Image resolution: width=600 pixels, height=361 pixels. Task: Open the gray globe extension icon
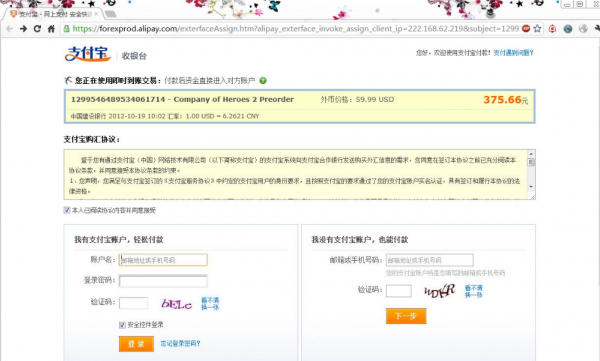[583, 29]
